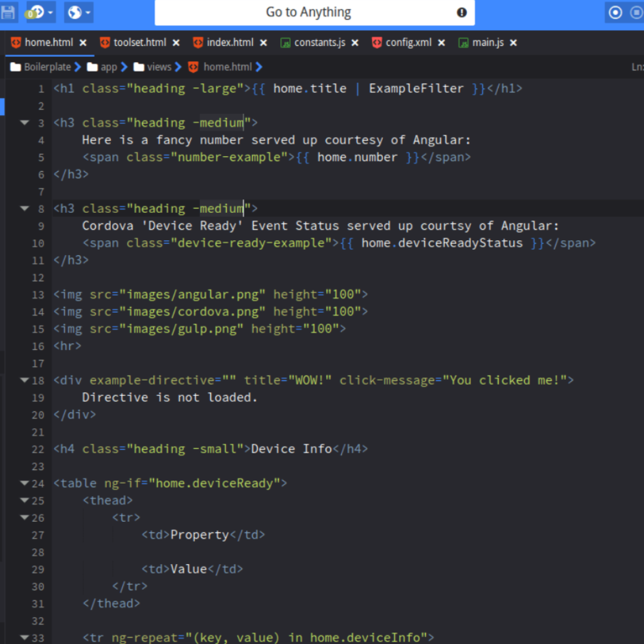Click the Go to Anything search field

point(308,13)
